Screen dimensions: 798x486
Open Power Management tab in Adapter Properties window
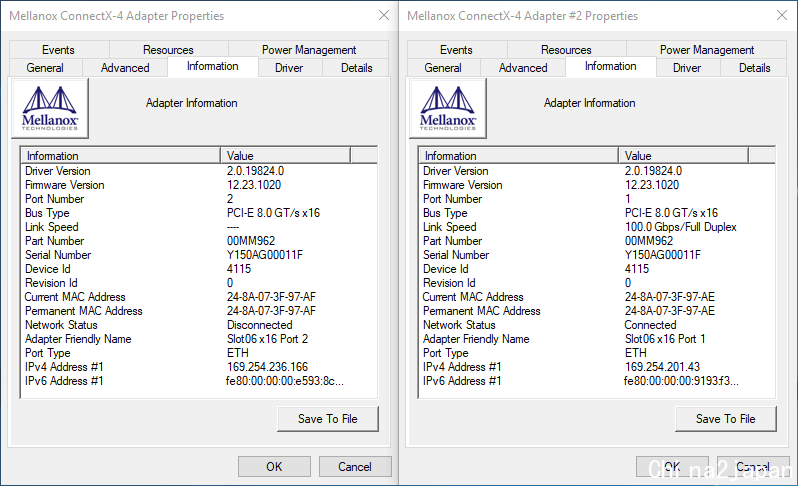point(309,49)
